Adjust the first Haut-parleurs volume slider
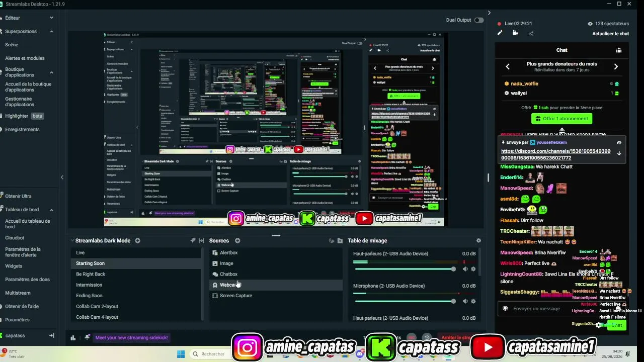The height and width of the screenshot is (362, 644). point(405,269)
